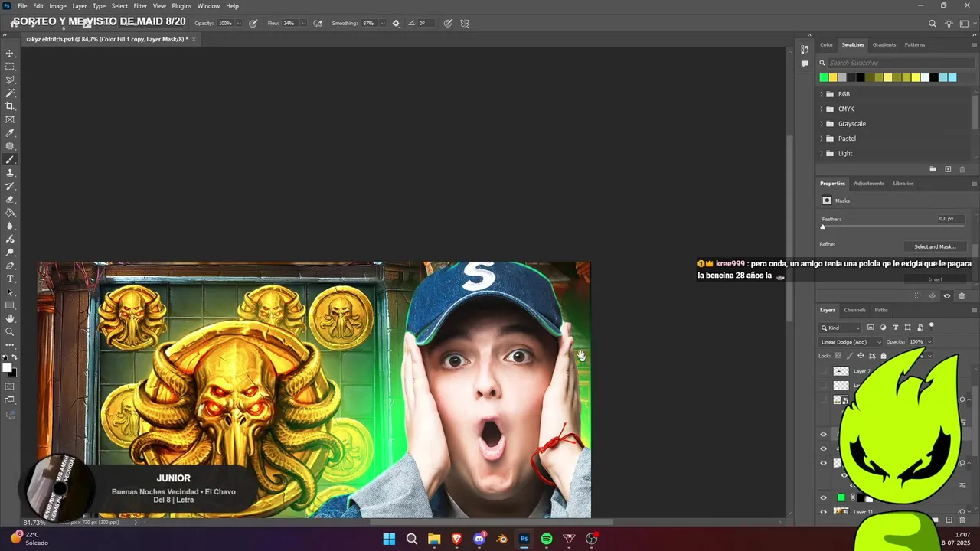Image resolution: width=980 pixels, height=551 pixels.
Task: Open the Select menu
Action: click(119, 6)
